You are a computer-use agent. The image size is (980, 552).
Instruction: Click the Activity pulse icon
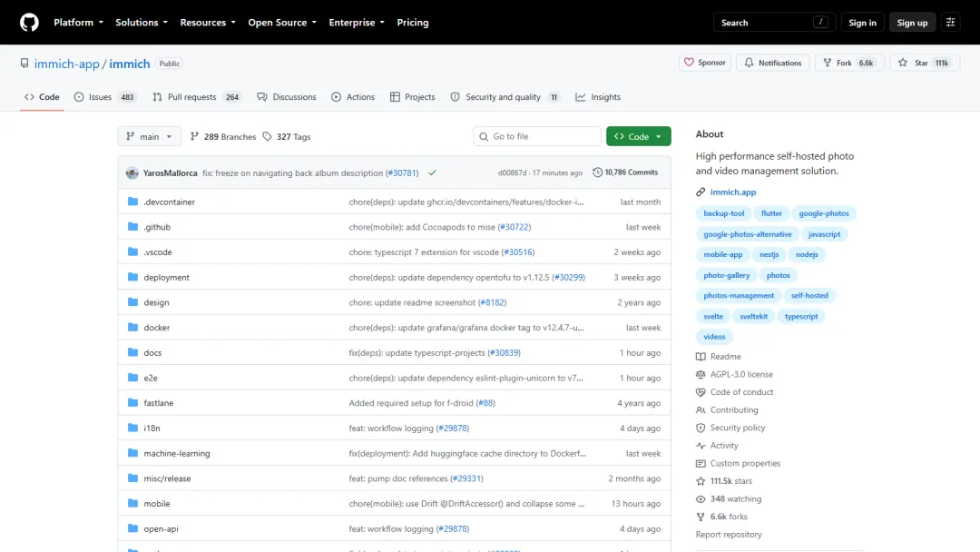click(701, 446)
